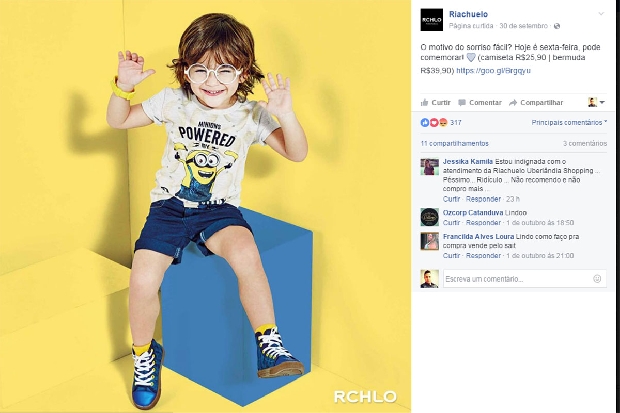Click the Comentar speech bubble icon
Image resolution: width=620 pixels, height=413 pixels.
pyautogui.click(x=461, y=103)
